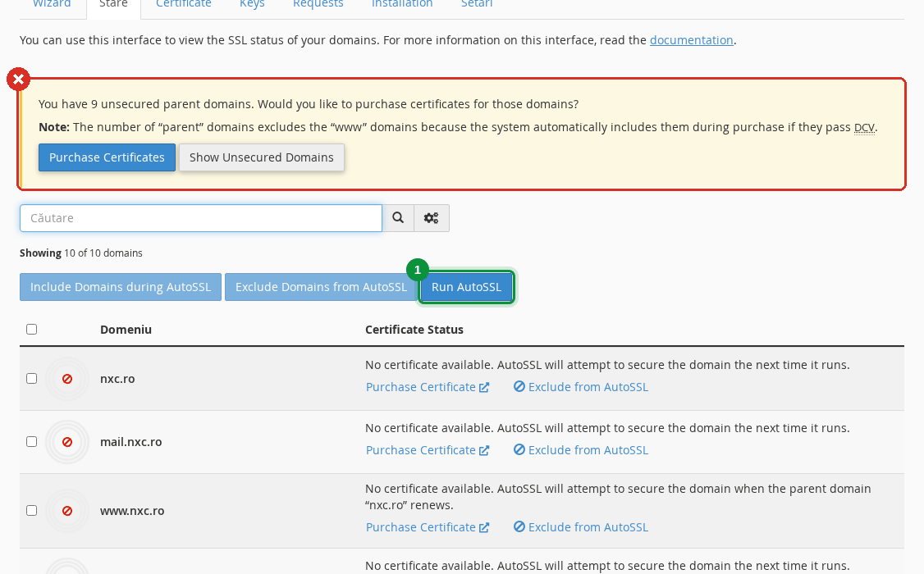Image resolution: width=924 pixels, height=574 pixels.
Task: Start Run AutoSSL
Action: coord(466,287)
